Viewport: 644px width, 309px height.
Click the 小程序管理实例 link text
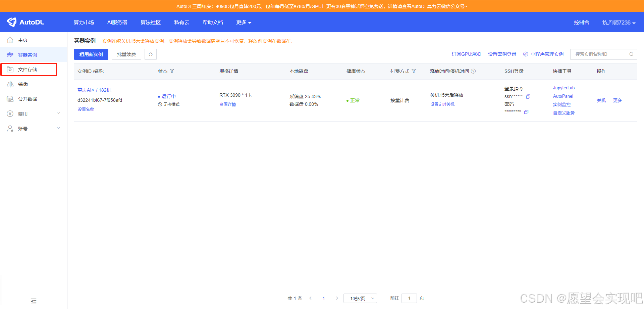coord(547,54)
